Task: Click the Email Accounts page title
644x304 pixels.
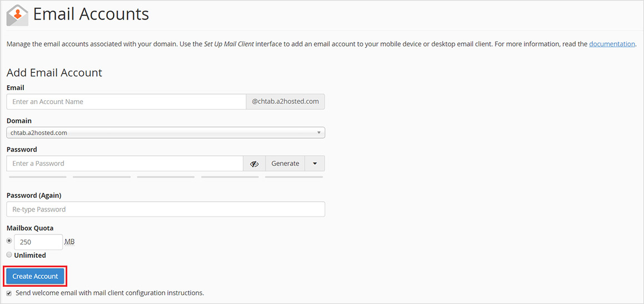Action: [91, 14]
